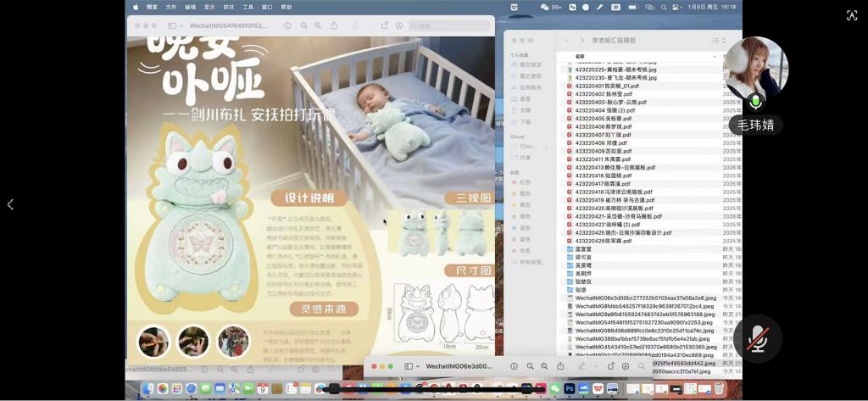This screenshot has height=401, width=868.
Task: Select file 423220408 邓捷.pdf in Finder
Action: (x=602, y=143)
